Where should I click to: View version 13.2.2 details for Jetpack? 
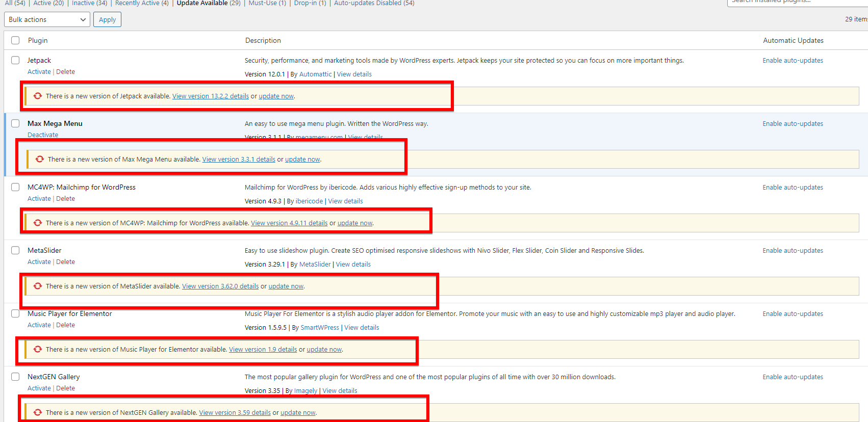(x=211, y=96)
